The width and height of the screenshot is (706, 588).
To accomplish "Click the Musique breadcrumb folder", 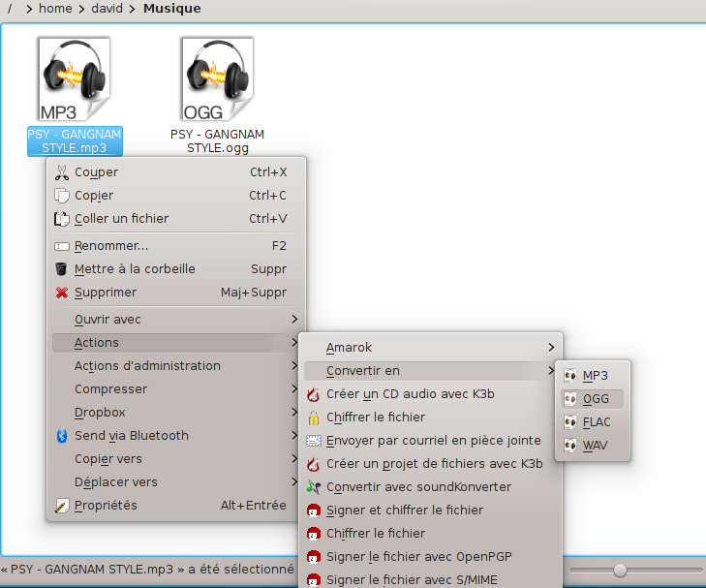I will coord(172,9).
